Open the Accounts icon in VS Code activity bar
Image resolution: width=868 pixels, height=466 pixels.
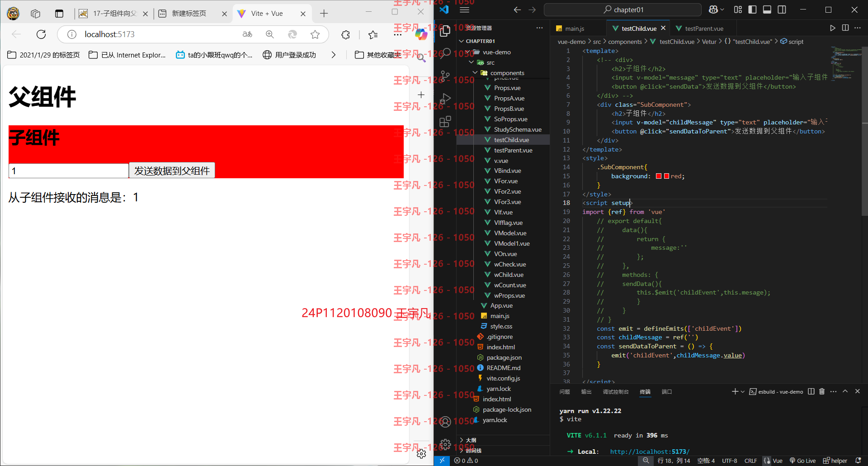[445, 422]
